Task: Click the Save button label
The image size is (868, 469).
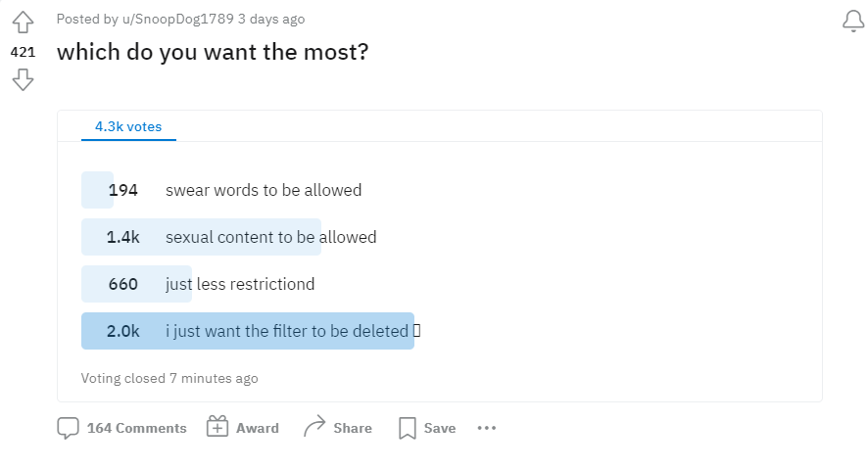Action: (x=440, y=428)
